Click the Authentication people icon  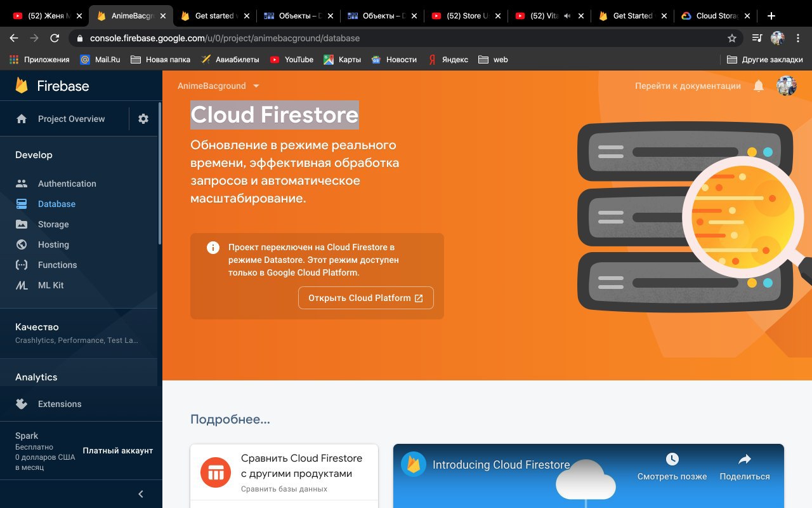click(22, 184)
